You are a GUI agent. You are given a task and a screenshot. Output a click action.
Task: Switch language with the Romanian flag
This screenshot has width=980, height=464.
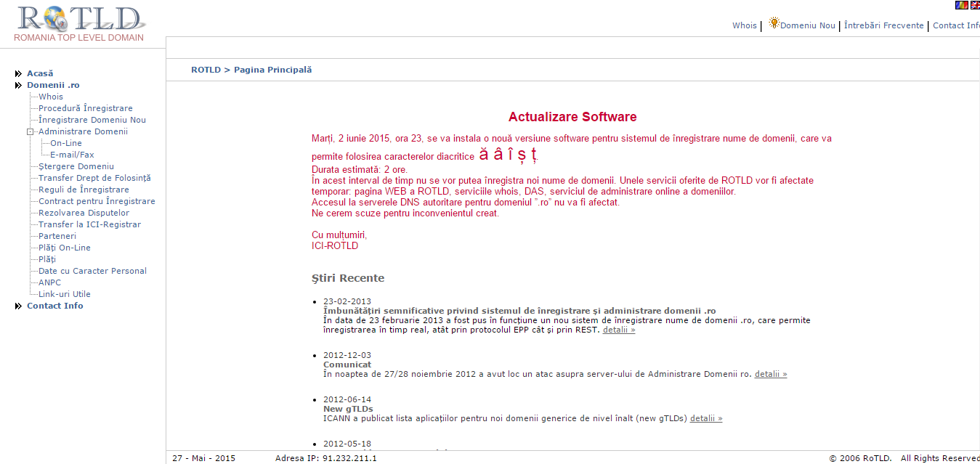tap(960, 5)
